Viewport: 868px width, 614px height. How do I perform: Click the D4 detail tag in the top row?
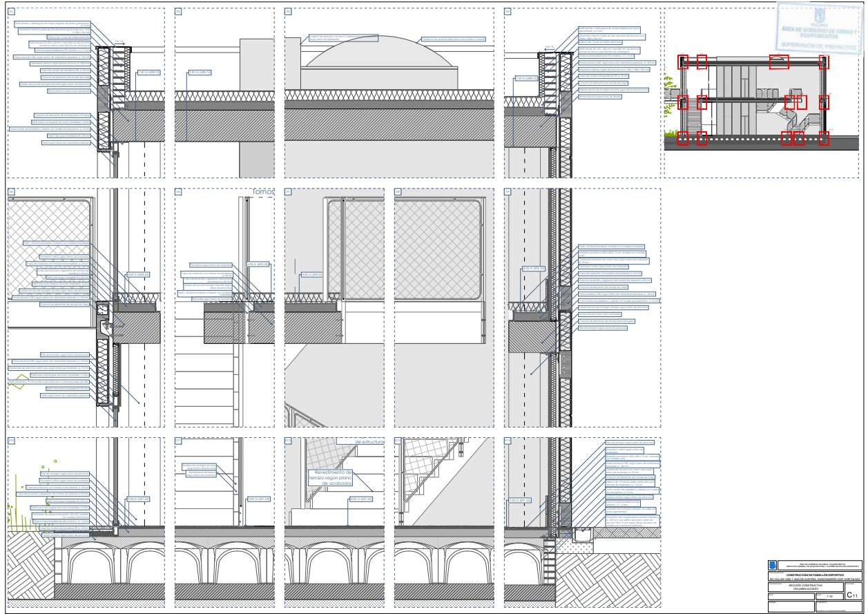click(x=508, y=12)
